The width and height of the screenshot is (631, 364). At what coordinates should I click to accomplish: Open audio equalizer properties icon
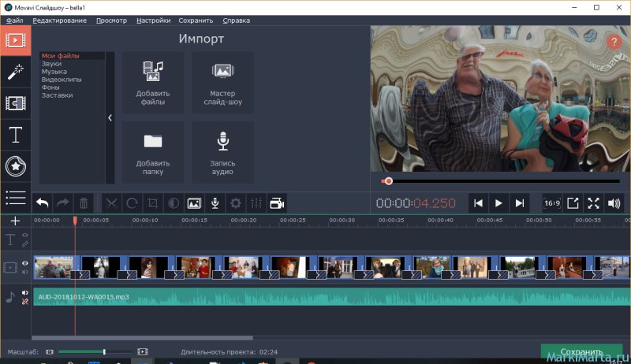tap(256, 203)
